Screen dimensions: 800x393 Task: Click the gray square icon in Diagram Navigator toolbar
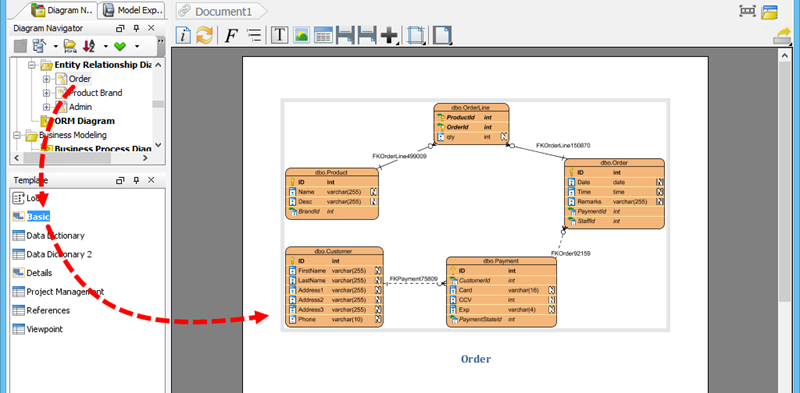pyautogui.click(x=20, y=46)
